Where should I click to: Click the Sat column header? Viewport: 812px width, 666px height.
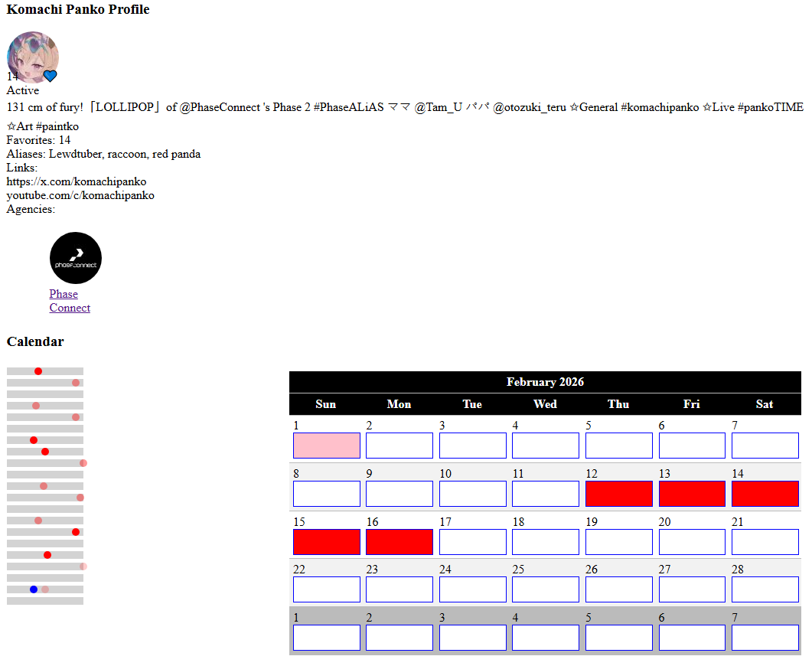765,404
